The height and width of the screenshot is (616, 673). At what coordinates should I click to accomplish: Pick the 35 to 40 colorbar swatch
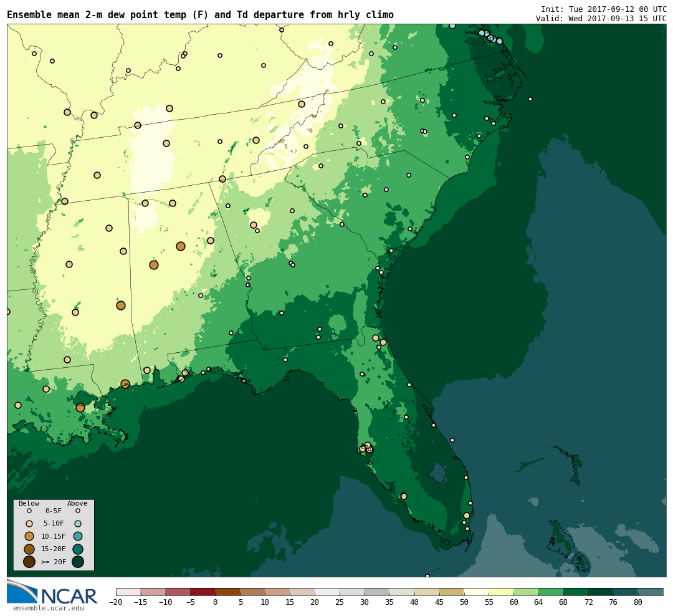tap(402, 592)
